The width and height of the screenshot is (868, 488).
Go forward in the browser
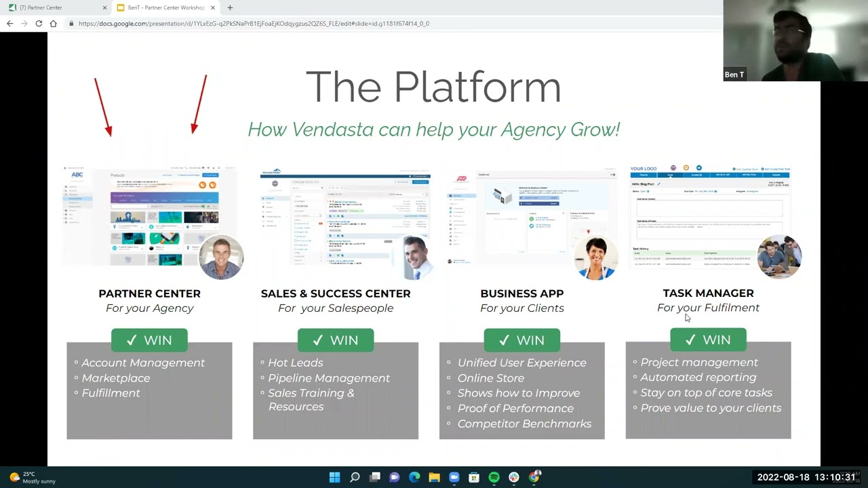24,24
